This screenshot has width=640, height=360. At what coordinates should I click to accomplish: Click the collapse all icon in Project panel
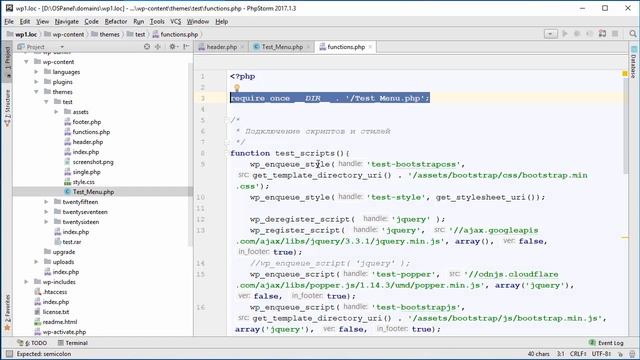tap(158, 47)
